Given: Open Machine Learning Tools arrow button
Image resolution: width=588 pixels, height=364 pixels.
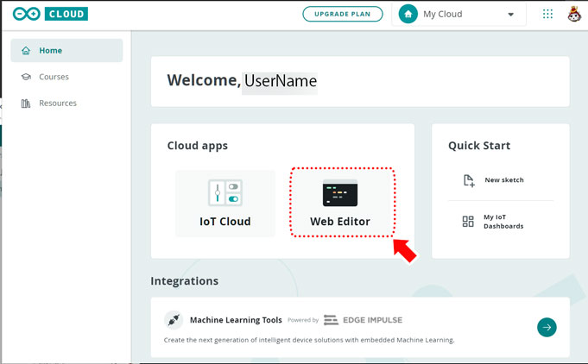Looking at the screenshot, I should (x=547, y=327).
